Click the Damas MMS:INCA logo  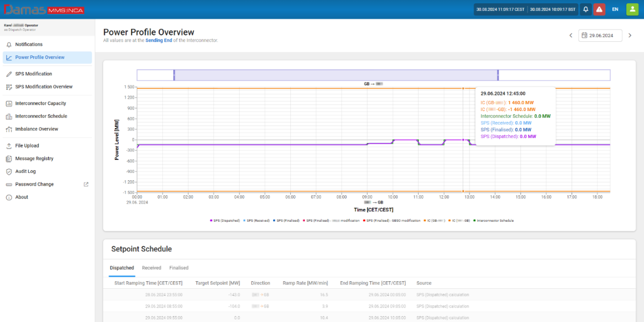[x=43, y=10]
